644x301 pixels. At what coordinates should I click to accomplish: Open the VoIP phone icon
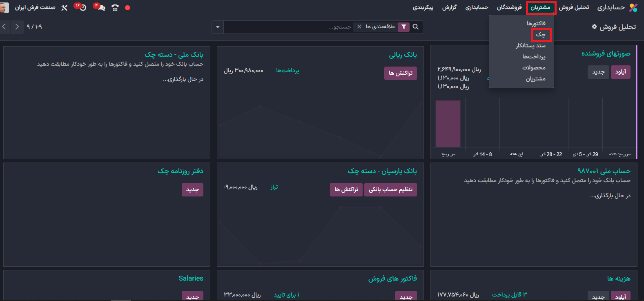[115, 8]
